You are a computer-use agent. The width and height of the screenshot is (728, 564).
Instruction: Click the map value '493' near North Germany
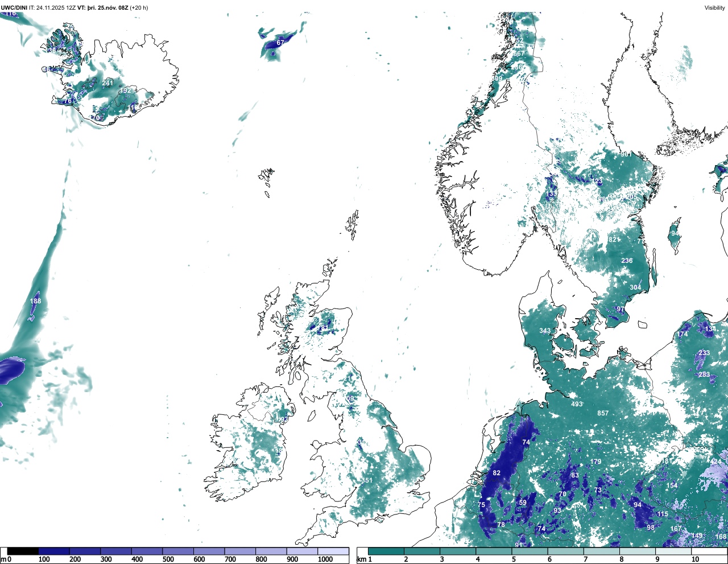[x=577, y=404]
